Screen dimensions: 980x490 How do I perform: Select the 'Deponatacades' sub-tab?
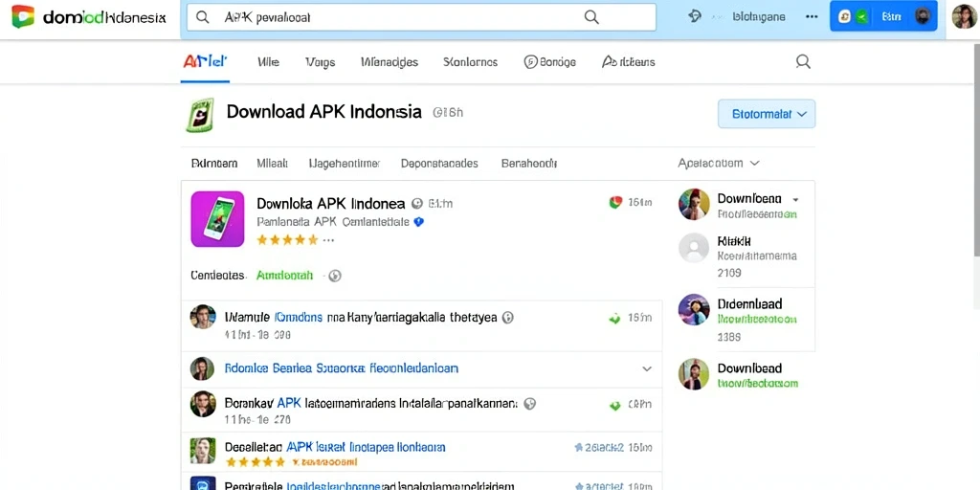point(439,163)
